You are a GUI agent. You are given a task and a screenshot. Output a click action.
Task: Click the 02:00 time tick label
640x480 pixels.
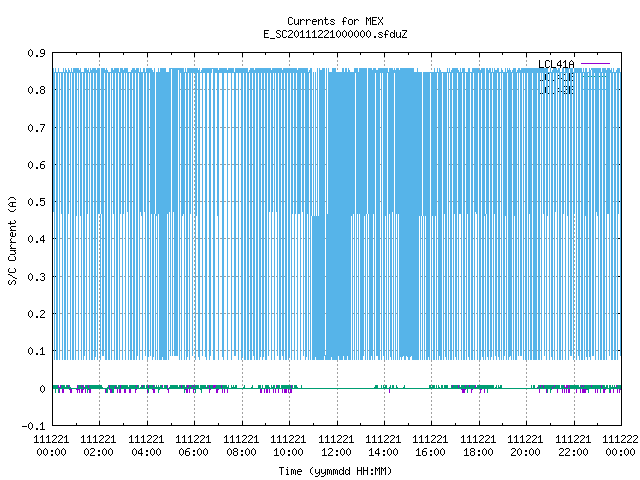[x=98, y=452]
